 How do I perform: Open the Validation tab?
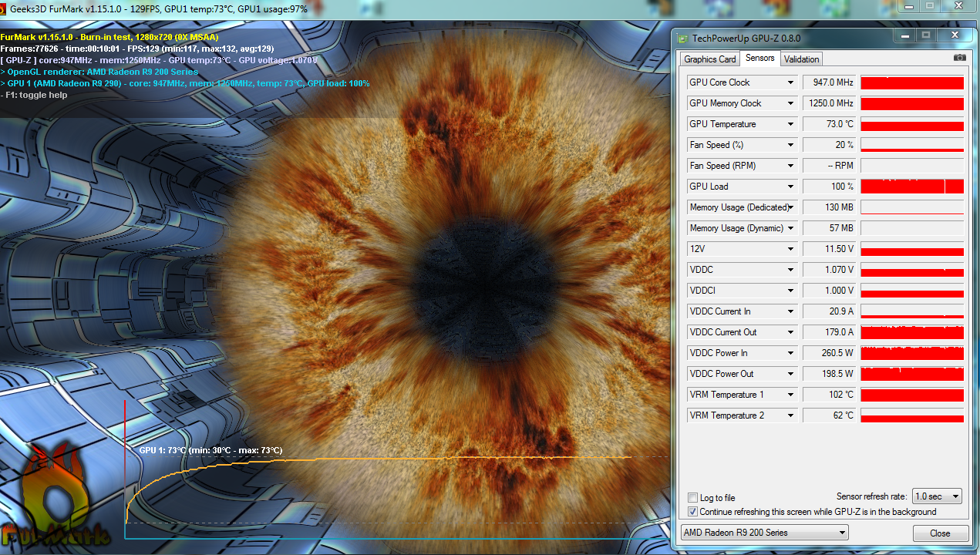click(802, 59)
